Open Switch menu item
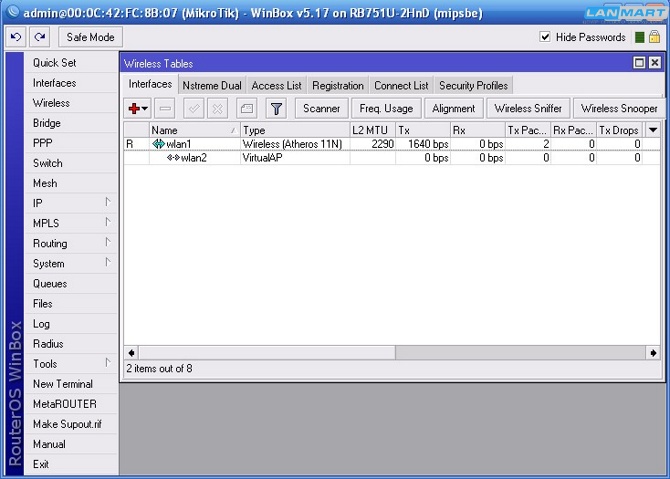Screen dimensions: 670x479 tap(71, 163)
